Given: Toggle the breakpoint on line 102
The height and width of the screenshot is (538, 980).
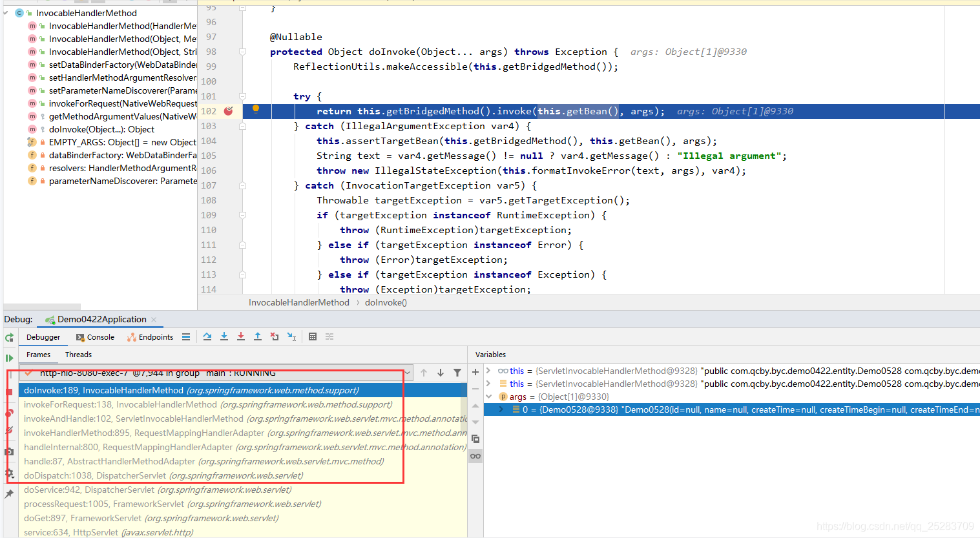Looking at the screenshot, I should tap(228, 111).
